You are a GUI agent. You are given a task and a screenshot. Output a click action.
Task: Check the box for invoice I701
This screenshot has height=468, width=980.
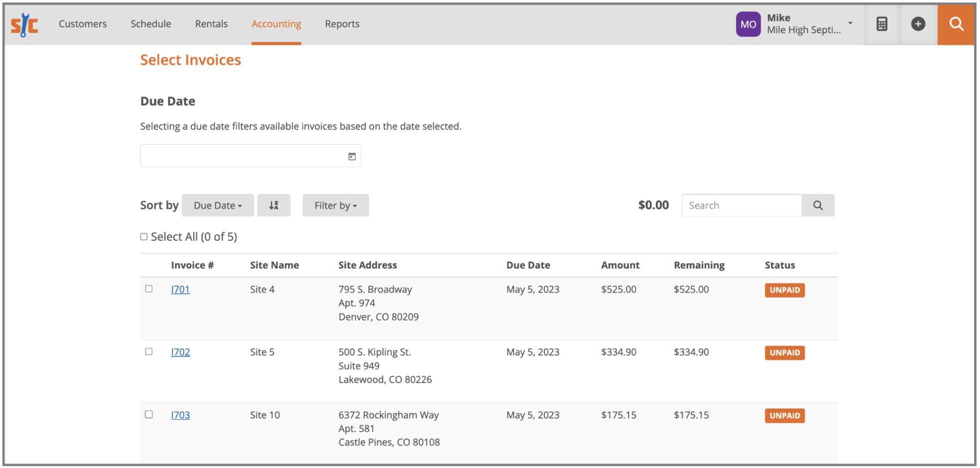(149, 288)
